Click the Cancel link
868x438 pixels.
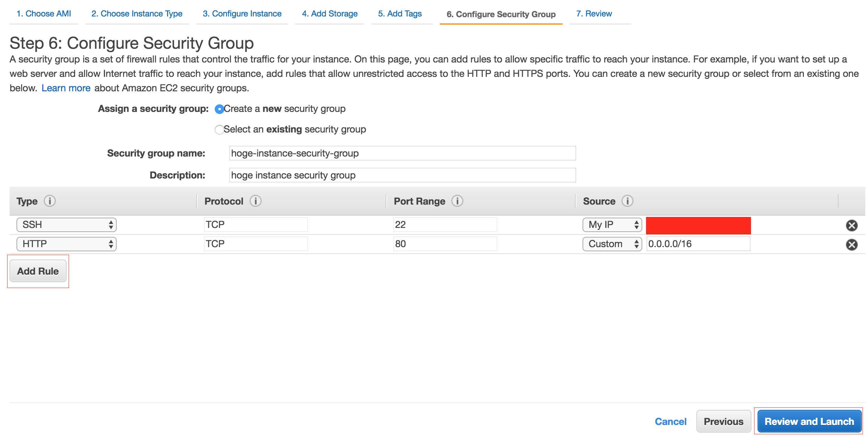pos(670,422)
